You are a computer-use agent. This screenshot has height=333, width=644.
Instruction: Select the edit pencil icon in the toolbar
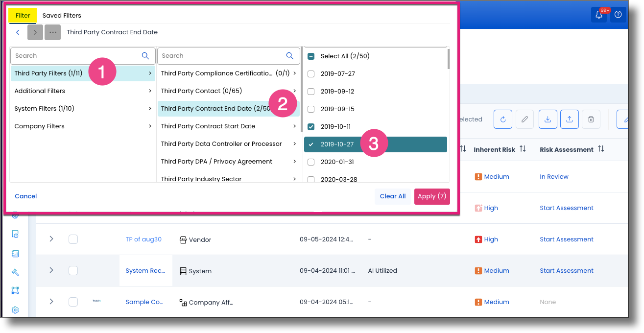pyautogui.click(x=525, y=119)
